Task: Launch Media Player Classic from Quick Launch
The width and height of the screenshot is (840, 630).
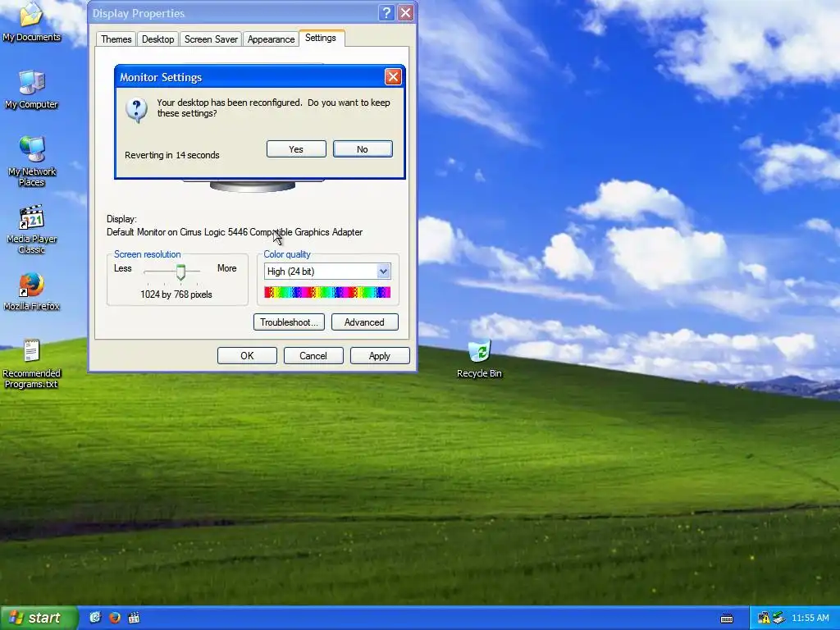Action: click(x=134, y=618)
